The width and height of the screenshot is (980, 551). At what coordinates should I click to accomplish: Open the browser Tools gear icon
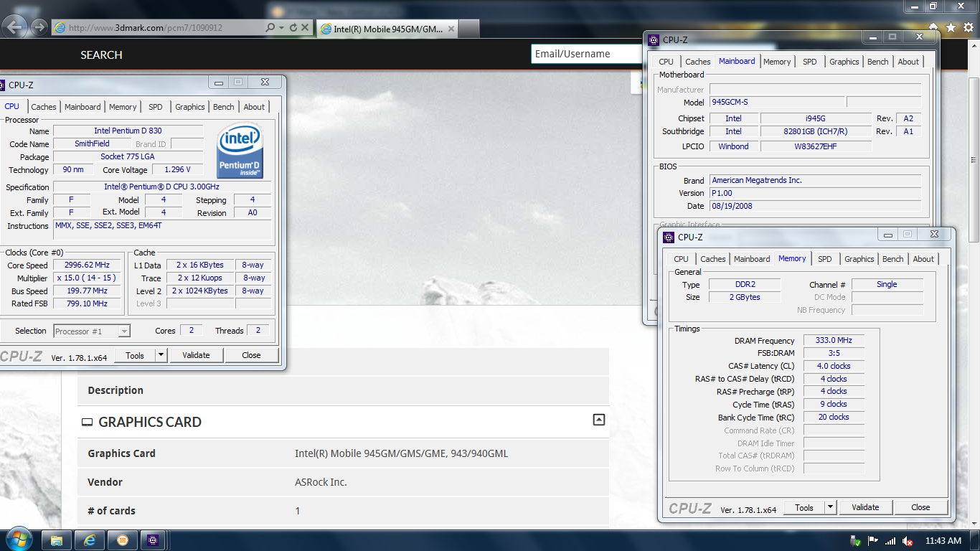coord(968,27)
